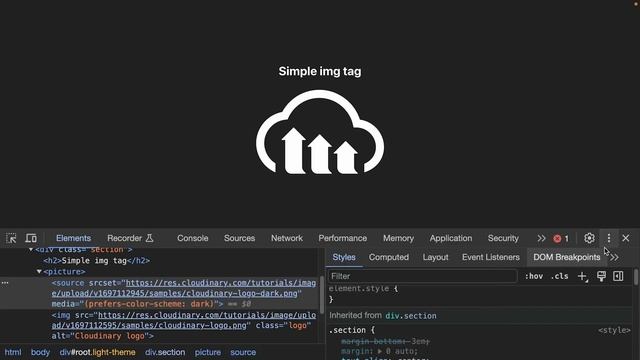Viewport: 640px width, 360px height.
Task: Collapse the div class section node
Action: click(31, 249)
